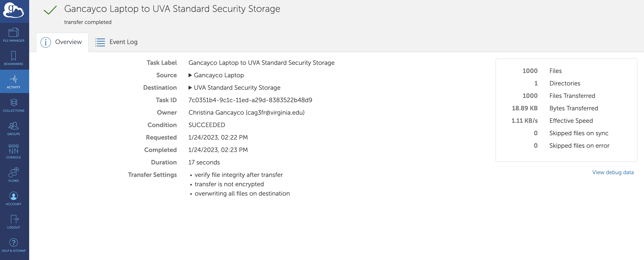
Task: Expand the Gancayco Laptop source details
Action: (190, 75)
